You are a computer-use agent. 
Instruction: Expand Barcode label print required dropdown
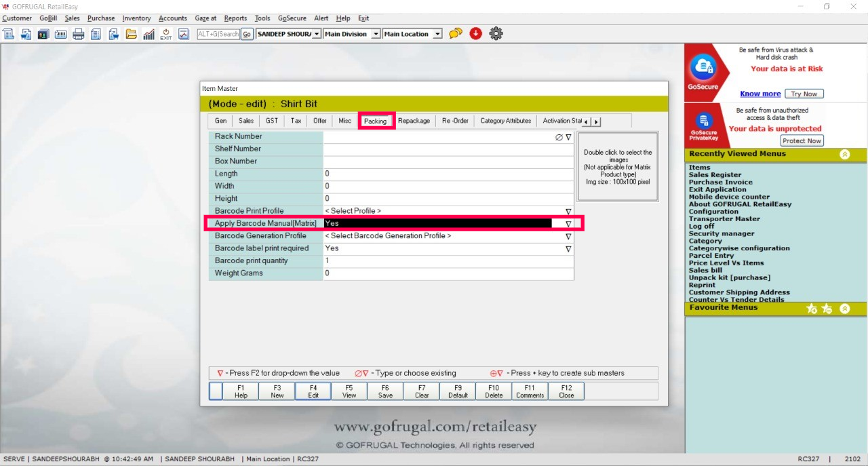pyautogui.click(x=568, y=249)
